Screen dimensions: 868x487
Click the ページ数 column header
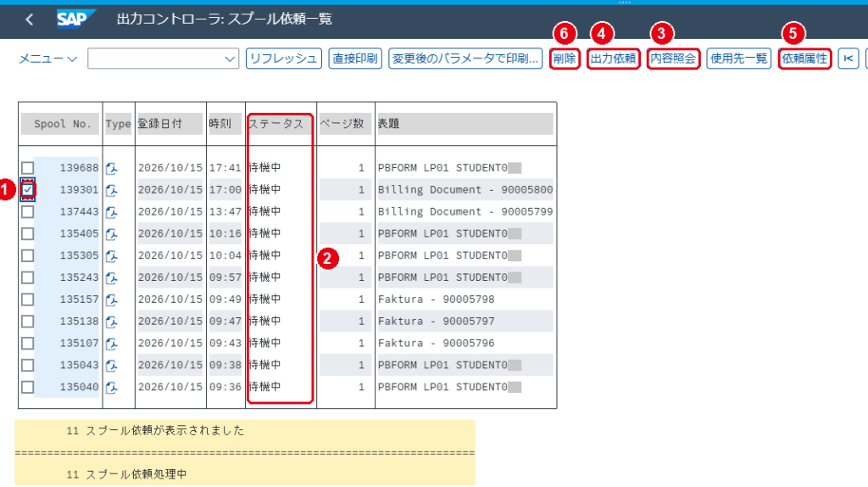tap(346, 124)
